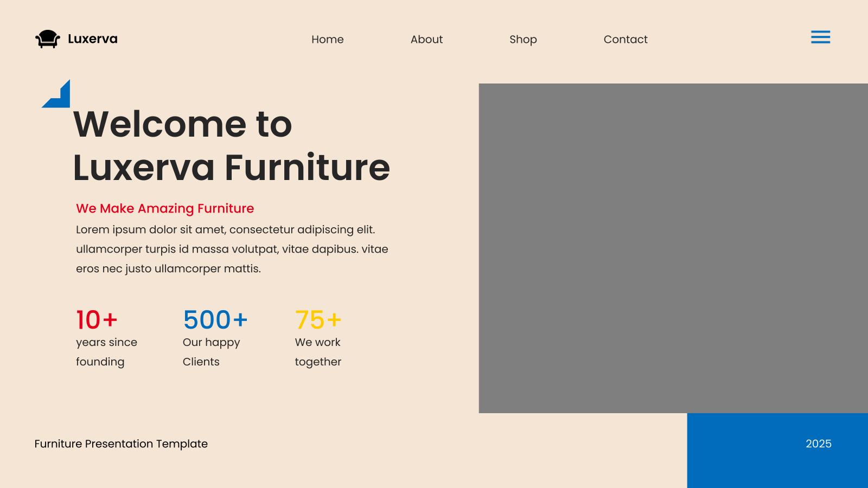Click the Luxerva brand name

coord(93,39)
